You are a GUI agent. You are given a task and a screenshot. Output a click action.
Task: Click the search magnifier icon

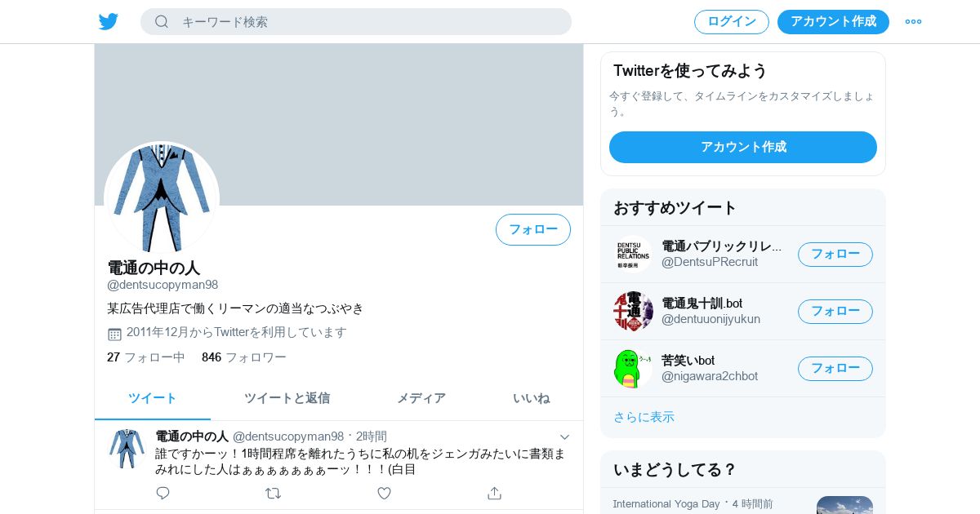pyautogui.click(x=162, y=21)
